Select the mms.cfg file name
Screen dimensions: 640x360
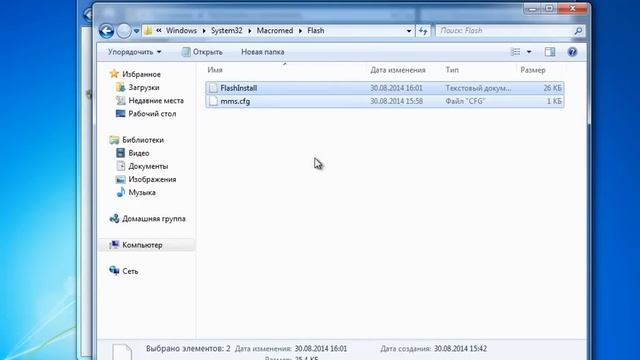click(x=235, y=101)
